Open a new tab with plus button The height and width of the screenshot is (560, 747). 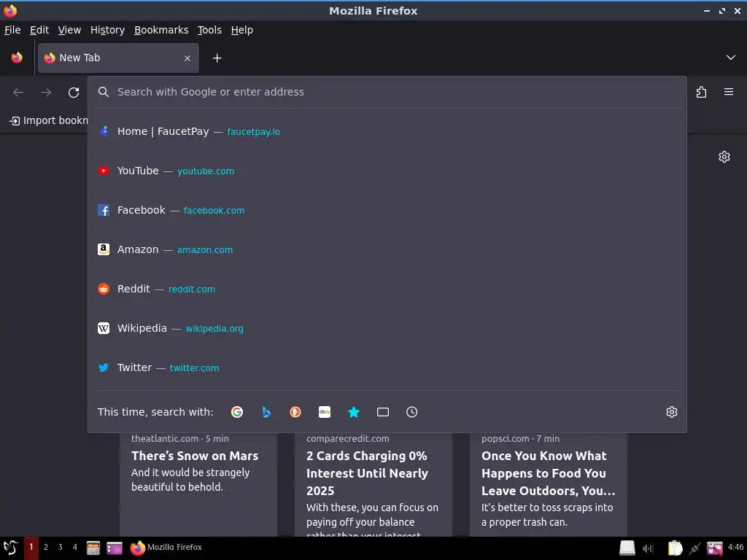pyautogui.click(x=217, y=58)
